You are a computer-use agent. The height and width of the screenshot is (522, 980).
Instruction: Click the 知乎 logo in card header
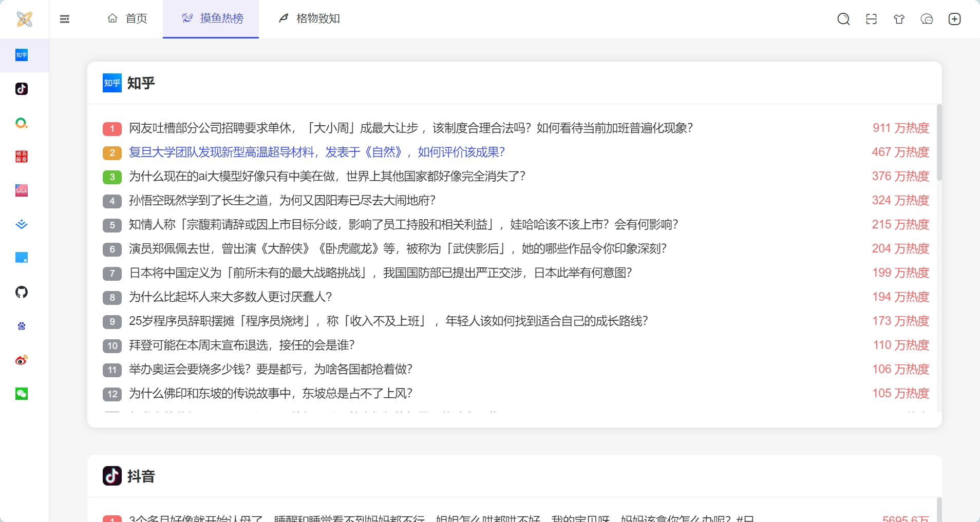click(x=112, y=83)
